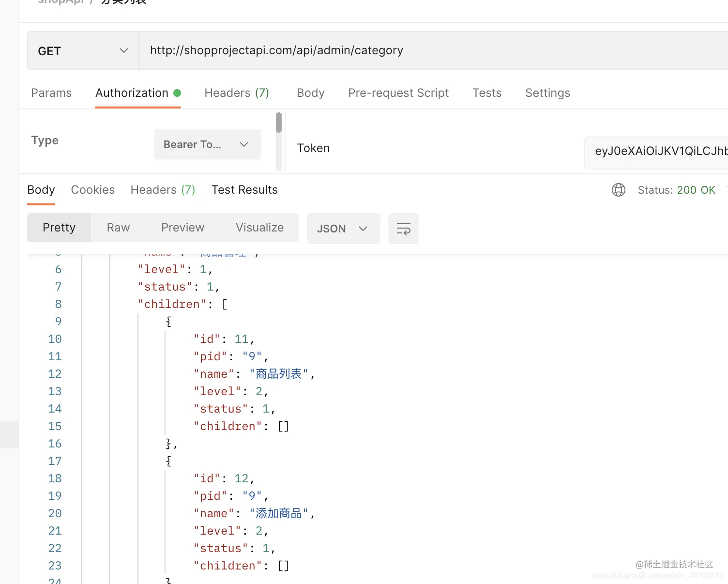
Task: Click the request URL field
Action: point(434,51)
